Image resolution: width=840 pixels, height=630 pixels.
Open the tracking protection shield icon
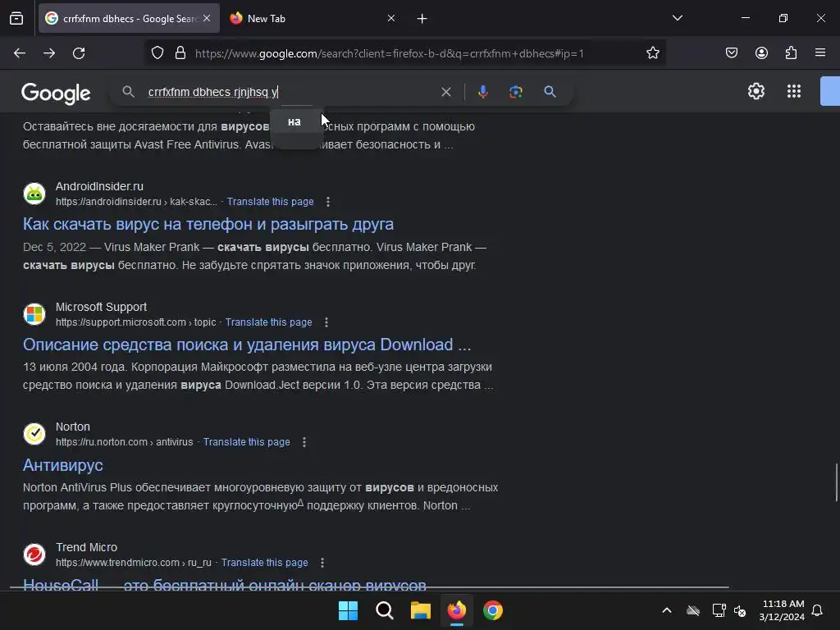[157, 53]
